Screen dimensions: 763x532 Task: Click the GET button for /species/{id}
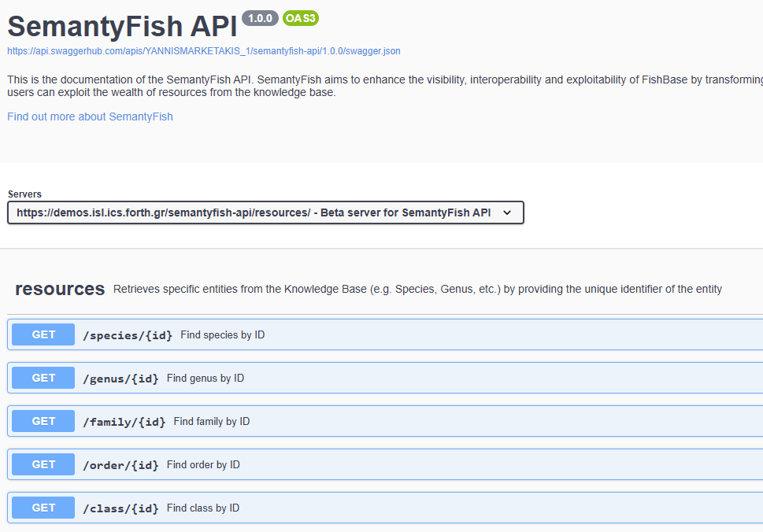[43, 334]
